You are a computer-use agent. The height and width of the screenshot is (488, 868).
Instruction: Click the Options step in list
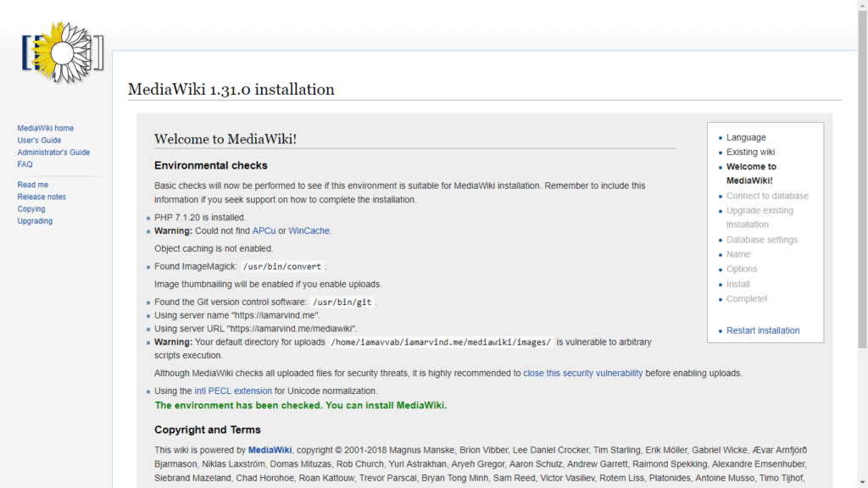click(x=742, y=269)
